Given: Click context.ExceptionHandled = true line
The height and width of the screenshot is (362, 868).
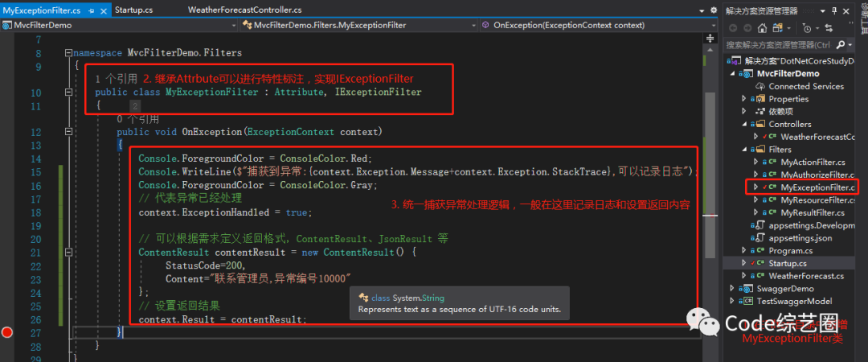Looking at the screenshot, I should [x=225, y=212].
